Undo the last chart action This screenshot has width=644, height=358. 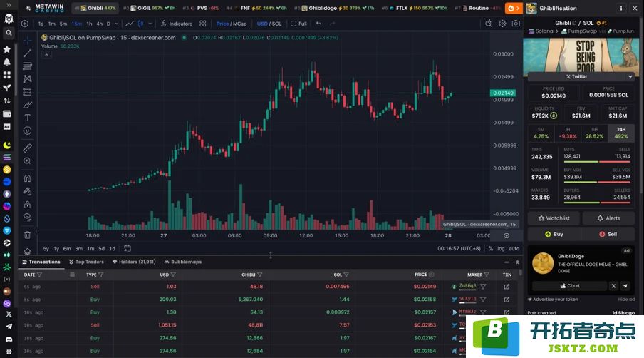(318, 24)
